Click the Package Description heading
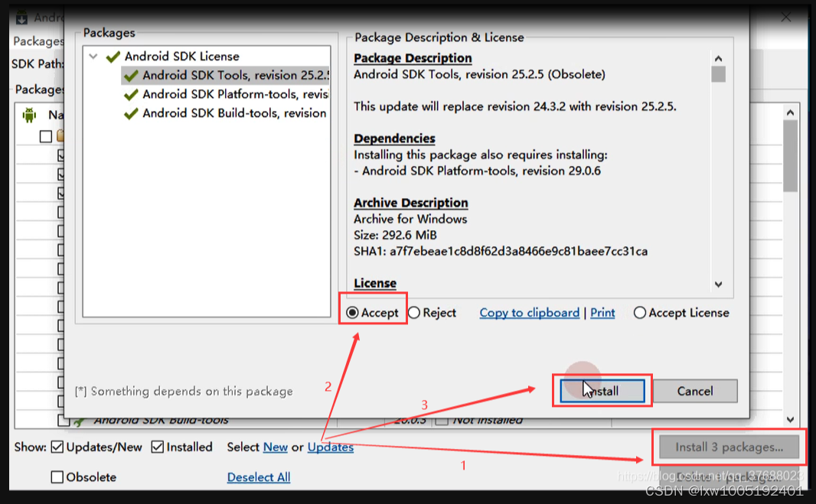Viewport: 816px width, 504px height. click(413, 57)
